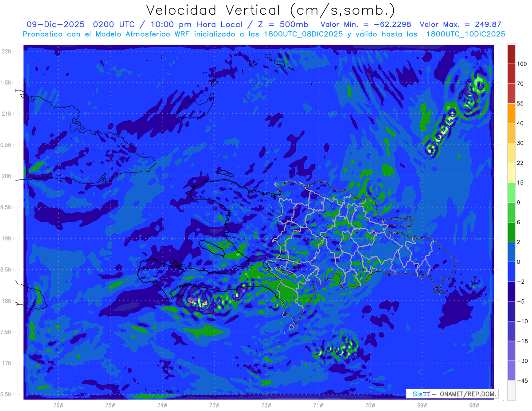Click the "69W" longitude label
This screenshot has height=411, width=532.
tap(422, 405)
